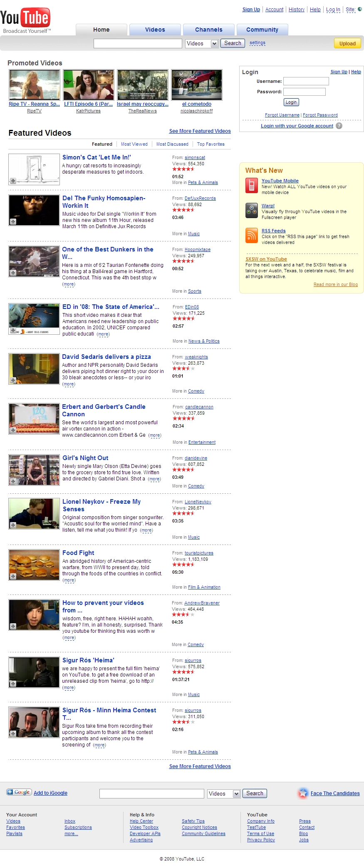This screenshot has width=364, height=868.
Task: Click SXSW on YouTube link
Action: point(266,259)
